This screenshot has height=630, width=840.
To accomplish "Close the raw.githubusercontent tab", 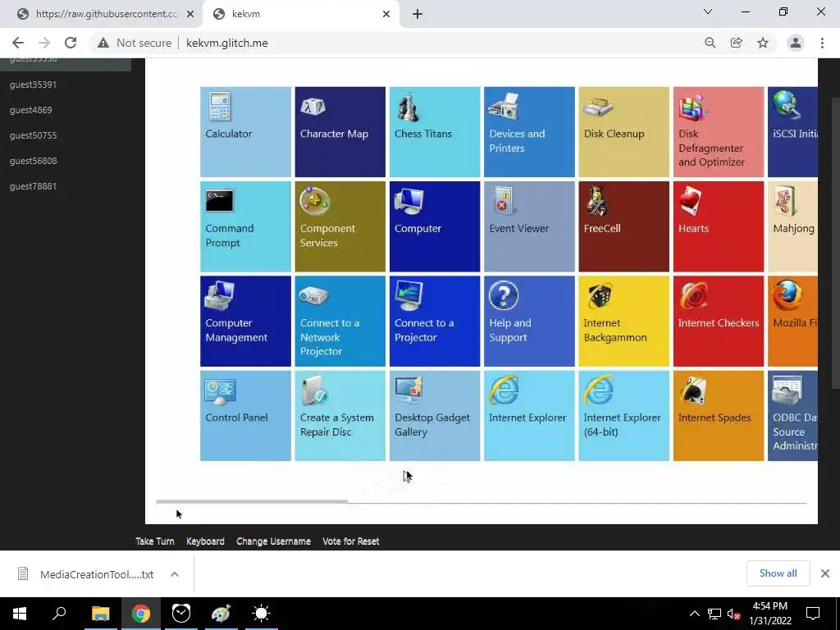I will point(190,14).
